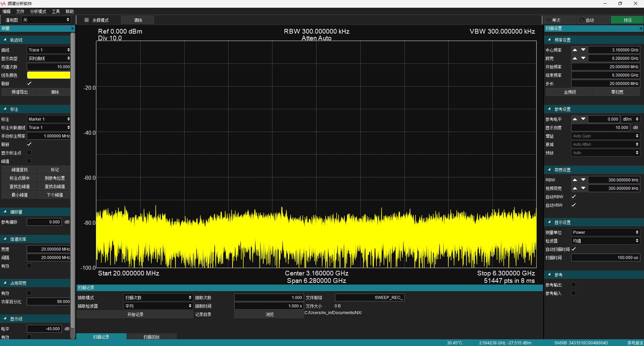Screen dimensions: 644x346
Task: Increase RBW with up arrow
Action: pos(575,180)
